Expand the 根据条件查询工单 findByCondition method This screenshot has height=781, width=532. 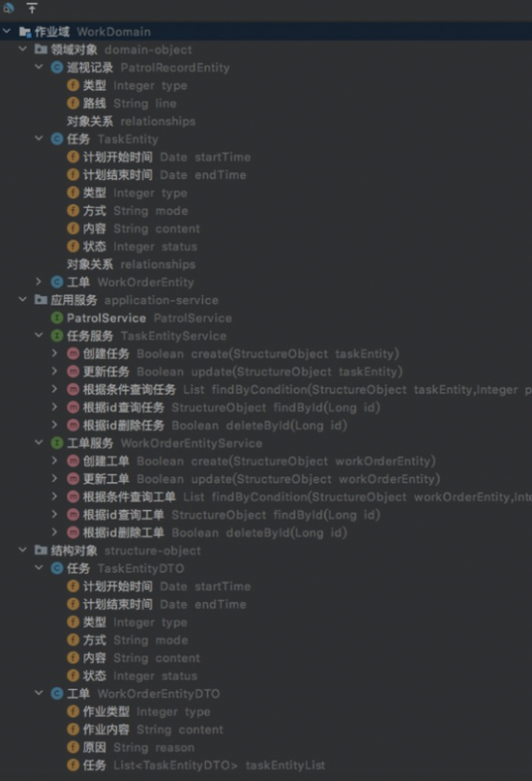[55, 496]
